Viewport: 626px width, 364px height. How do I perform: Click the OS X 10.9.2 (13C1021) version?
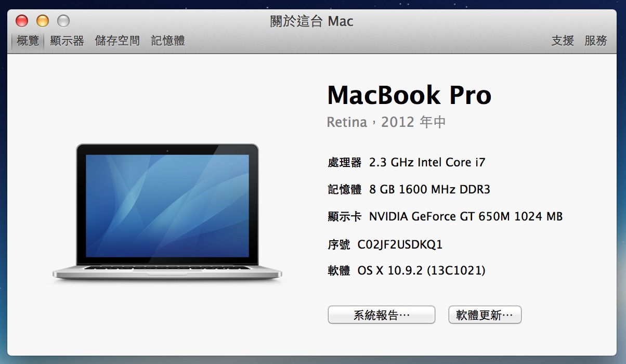[422, 270]
